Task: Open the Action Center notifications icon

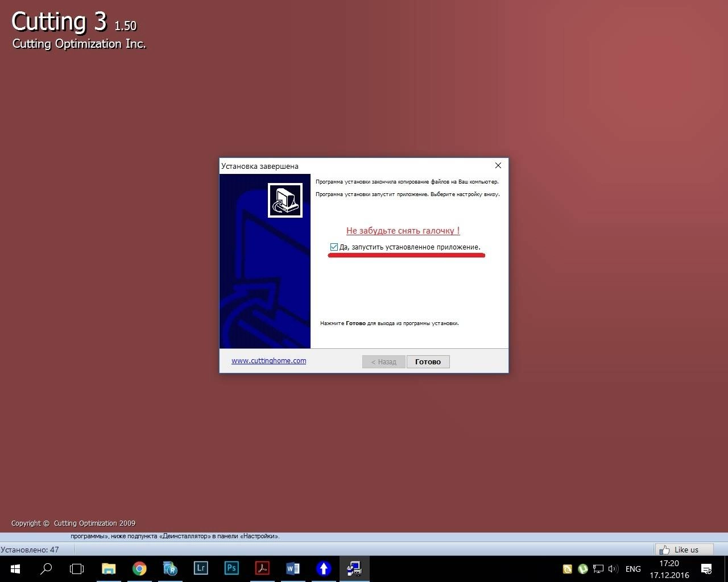Action: [706, 568]
